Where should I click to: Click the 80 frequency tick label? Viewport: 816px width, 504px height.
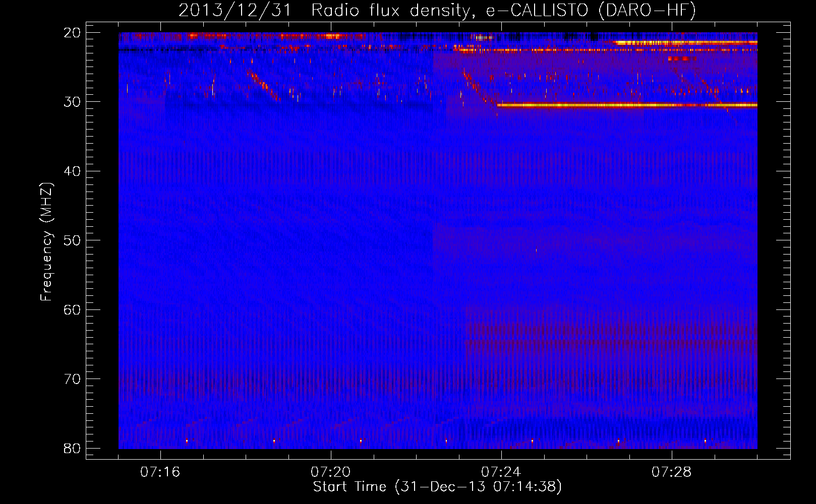pyautogui.click(x=73, y=449)
